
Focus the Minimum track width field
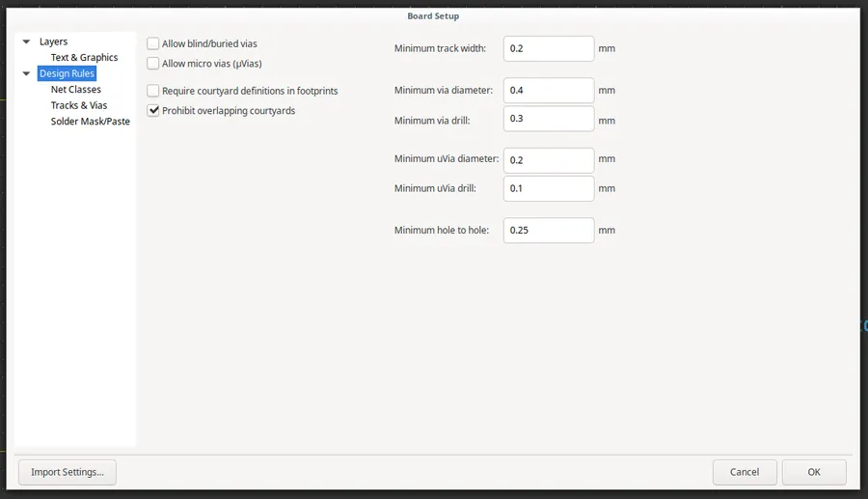point(549,48)
